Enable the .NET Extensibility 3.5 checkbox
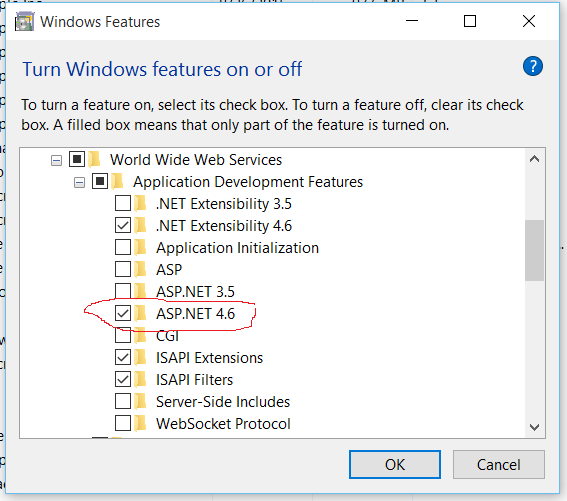The image size is (567, 501). [x=123, y=203]
